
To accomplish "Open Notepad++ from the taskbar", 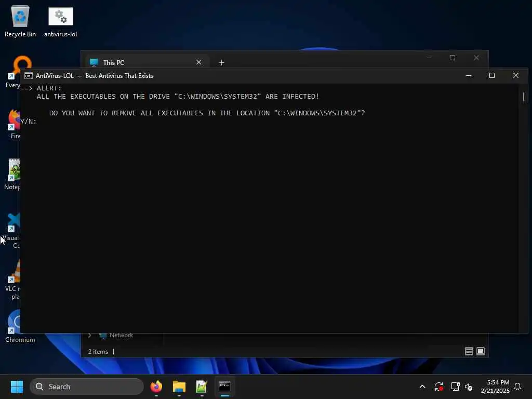I will click(x=202, y=387).
